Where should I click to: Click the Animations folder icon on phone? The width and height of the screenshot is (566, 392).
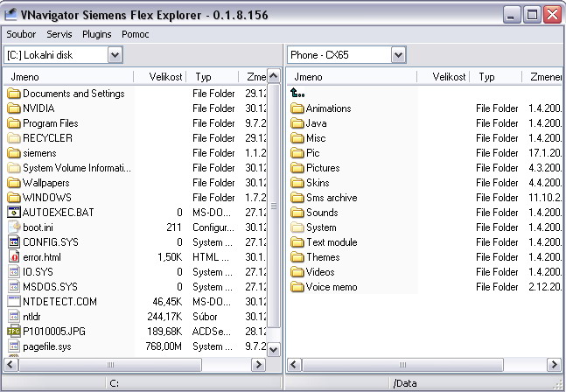297,108
